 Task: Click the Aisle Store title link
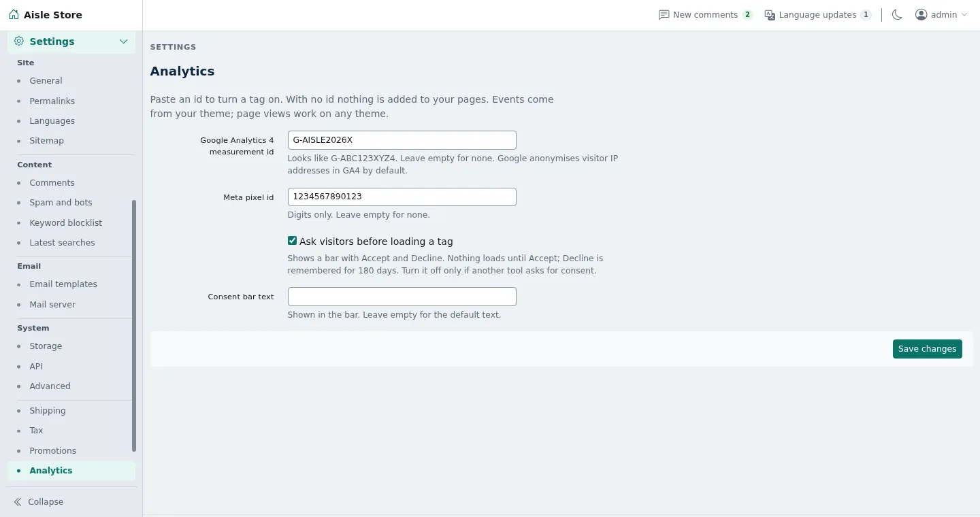coord(53,15)
